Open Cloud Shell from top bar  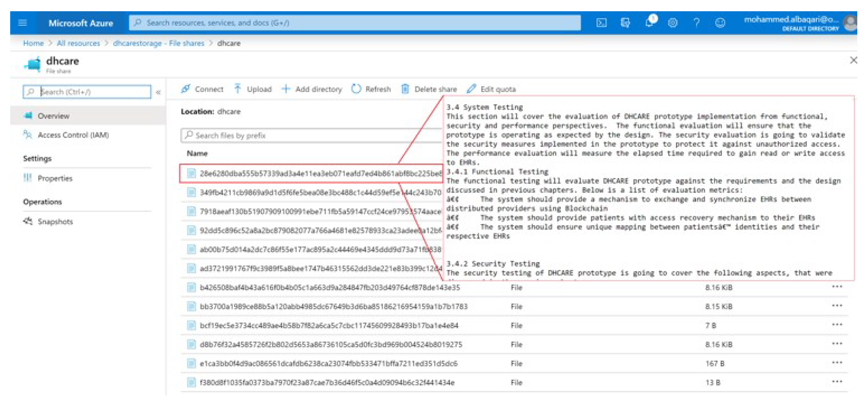click(x=601, y=23)
